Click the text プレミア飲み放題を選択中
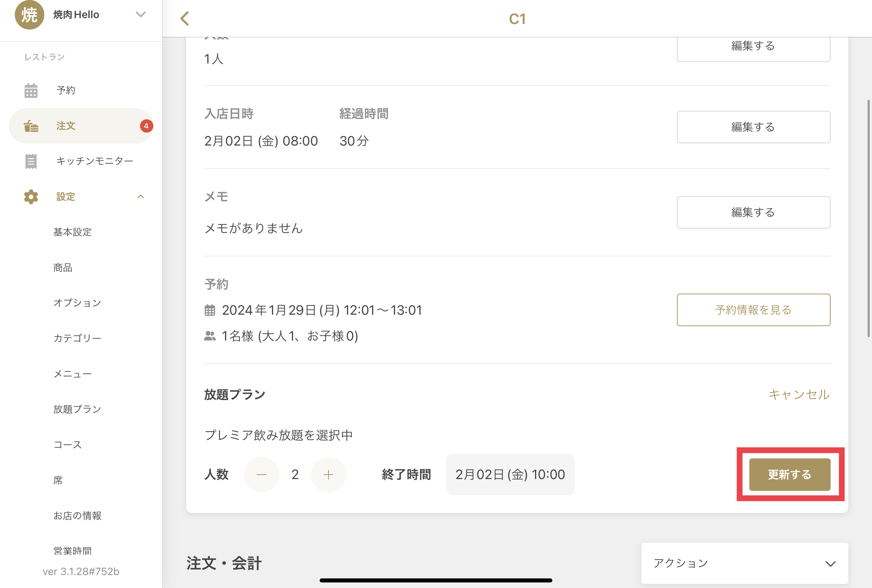Screen dimensions: 872x588 click(x=278, y=435)
